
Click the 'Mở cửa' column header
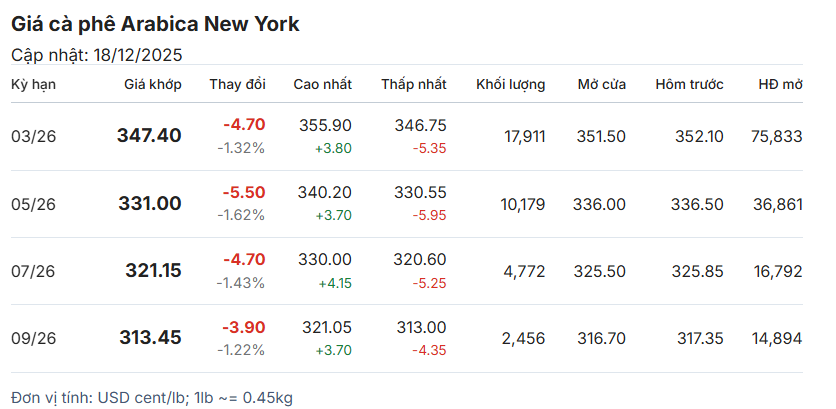[x=601, y=84]
